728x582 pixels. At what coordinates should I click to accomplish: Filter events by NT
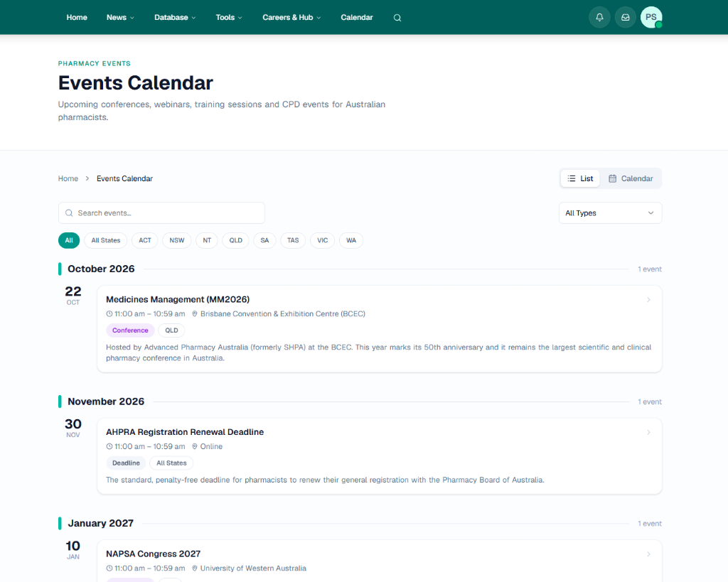[x=207, y=240]
